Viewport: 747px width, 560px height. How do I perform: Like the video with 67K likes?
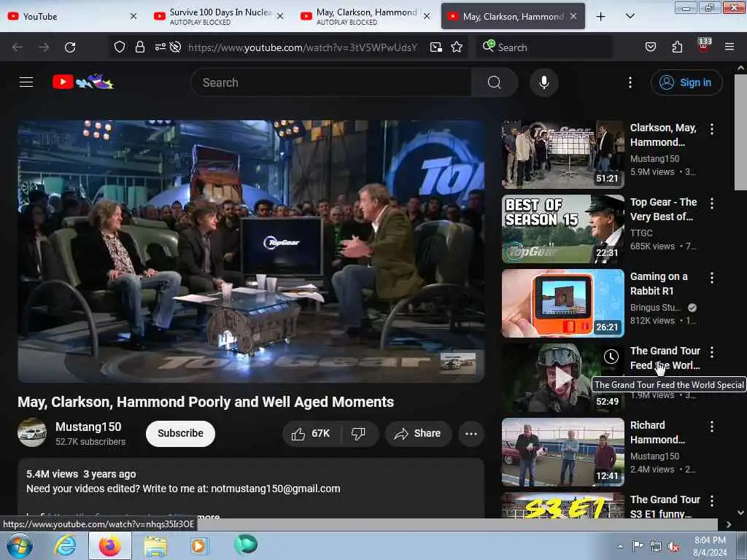coord(311,433)
